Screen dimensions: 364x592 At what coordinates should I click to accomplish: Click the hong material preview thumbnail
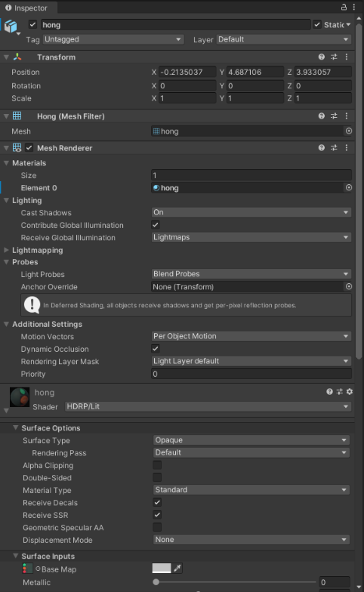(20, 397)
